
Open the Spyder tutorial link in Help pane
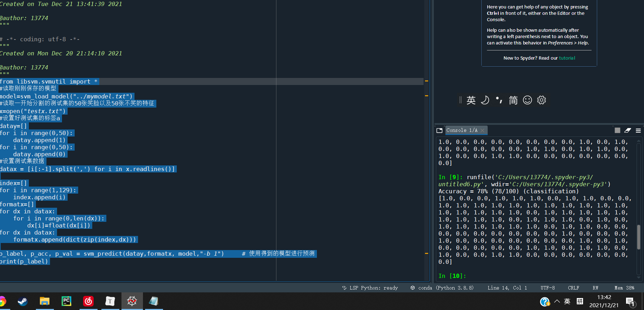567,58
